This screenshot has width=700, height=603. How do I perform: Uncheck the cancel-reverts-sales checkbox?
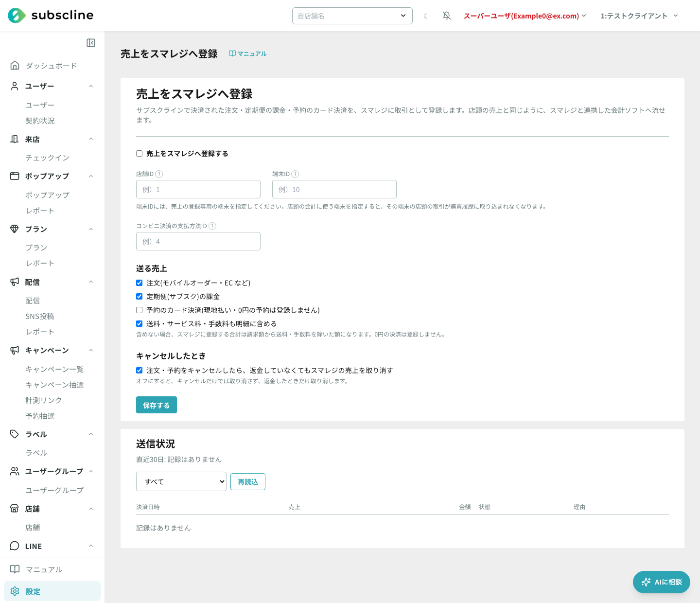coord(140,371)
